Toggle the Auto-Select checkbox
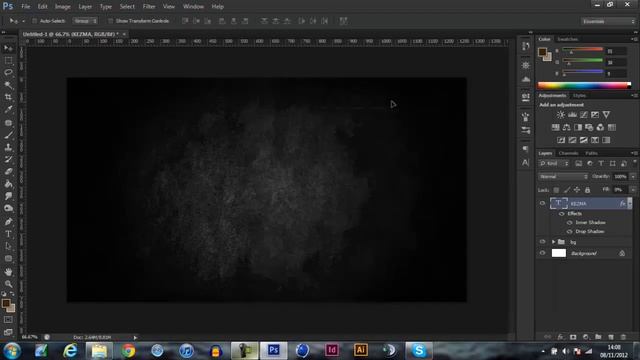Viewport: 640px width, 360px height. pos(34,21)
